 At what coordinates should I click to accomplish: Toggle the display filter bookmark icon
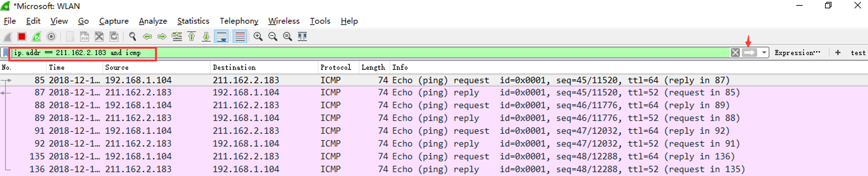coord(6,53)
